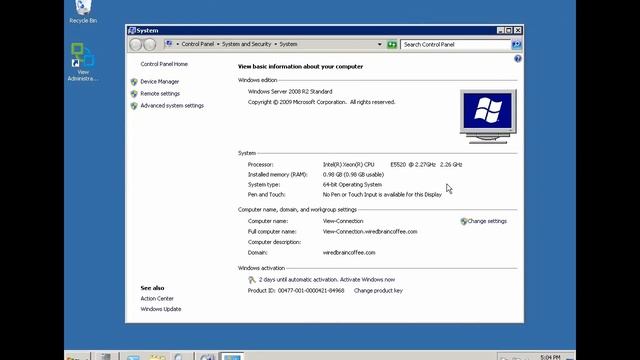Click shield icon beside Advanced system settings
Screen dimensions: 640x360
point(134,106)
